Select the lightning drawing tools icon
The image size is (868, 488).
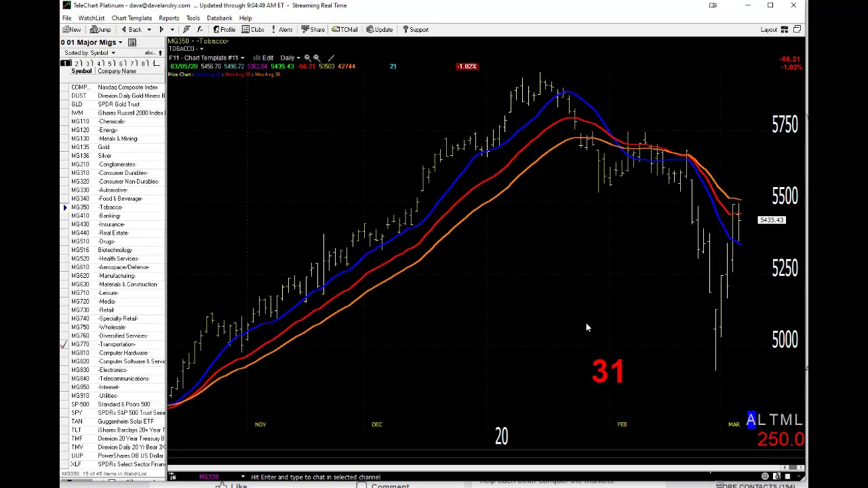click(x=186, y=30)
